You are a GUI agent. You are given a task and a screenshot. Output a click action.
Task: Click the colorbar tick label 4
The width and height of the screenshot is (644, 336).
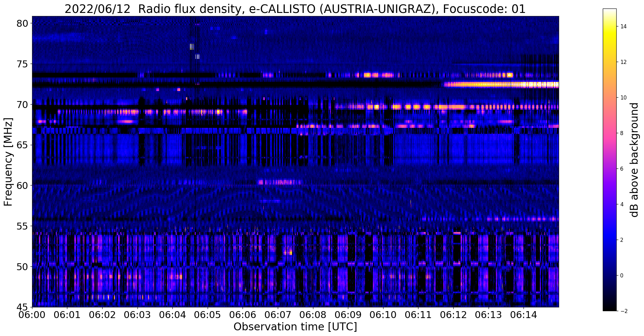(x=621, y=204)
